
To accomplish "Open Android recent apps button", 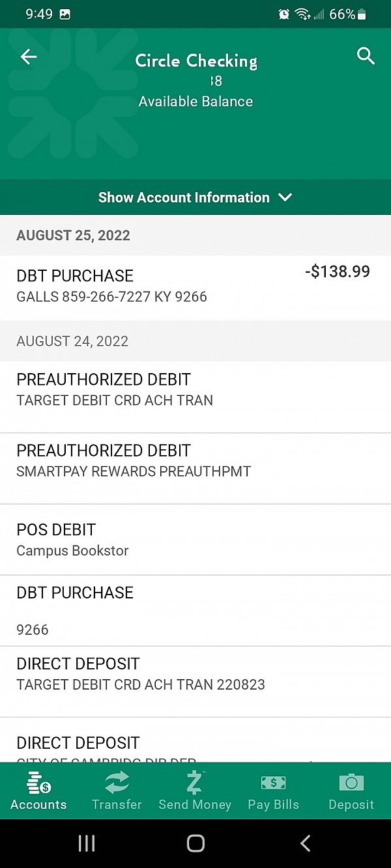I will (x=87, y=843).
